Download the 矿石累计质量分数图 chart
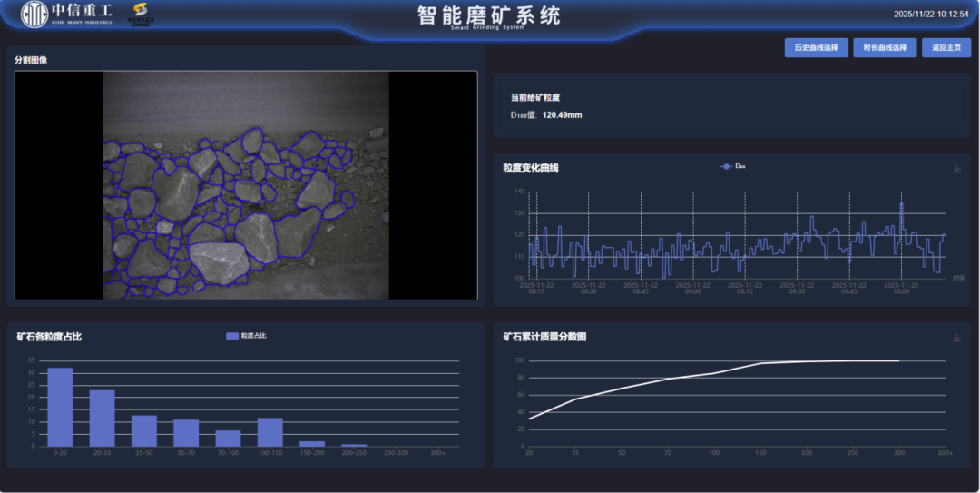Viewport: 980px width, 493px height. pyautogui.click(x=956, y=338)
